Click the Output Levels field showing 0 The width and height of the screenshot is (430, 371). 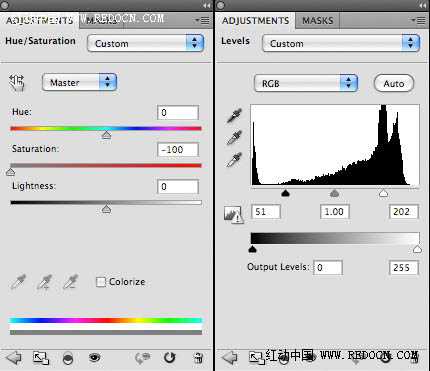(x=328, y=268)
